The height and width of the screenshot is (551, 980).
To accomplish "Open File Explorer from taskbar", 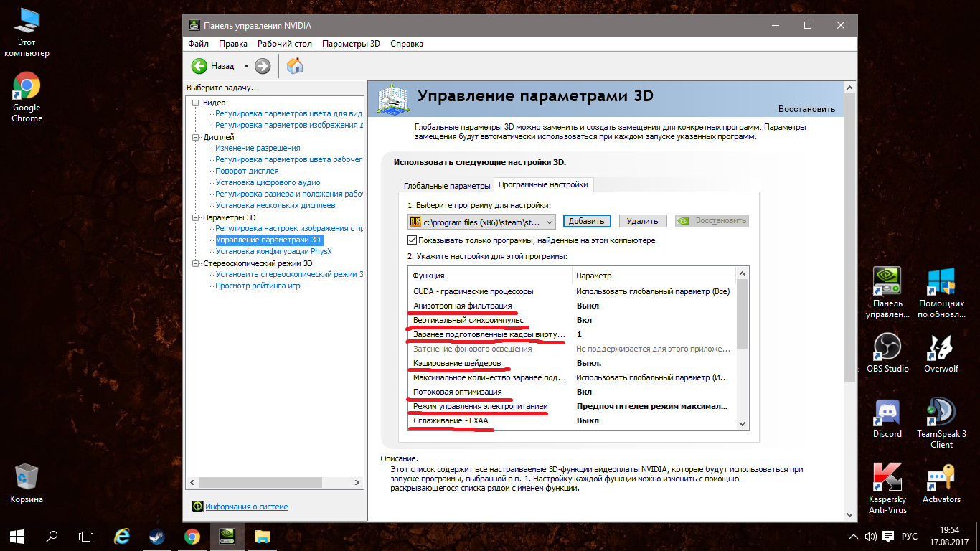I will click(x=262, y=535).
